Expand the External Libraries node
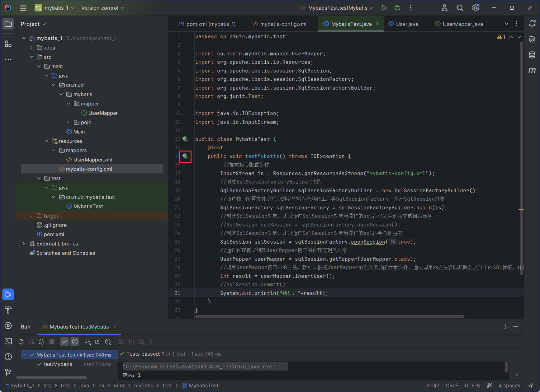 (24, 244)
